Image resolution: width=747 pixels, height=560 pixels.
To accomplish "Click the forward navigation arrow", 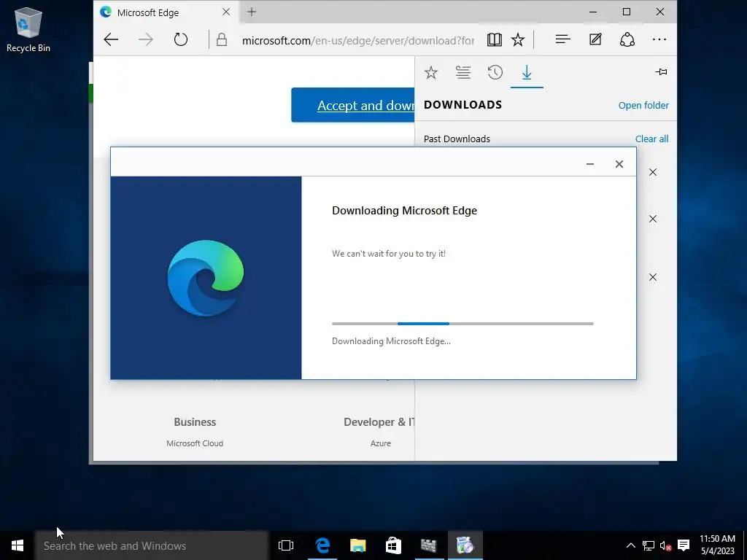I will (x=146, y=39).
